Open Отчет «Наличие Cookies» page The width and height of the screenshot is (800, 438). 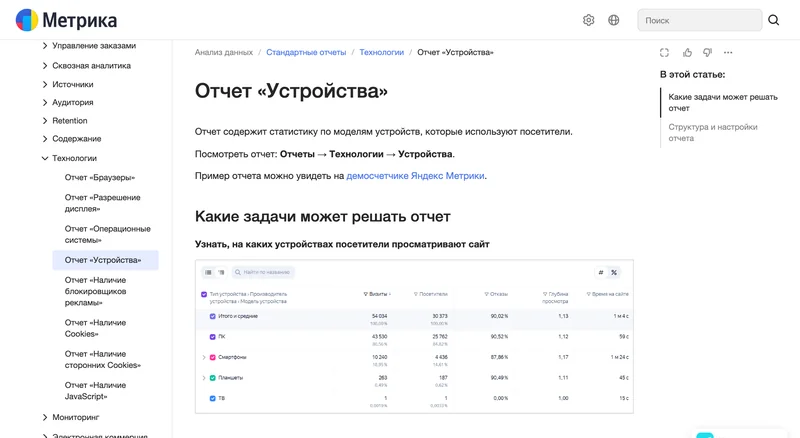coord(95,328)
